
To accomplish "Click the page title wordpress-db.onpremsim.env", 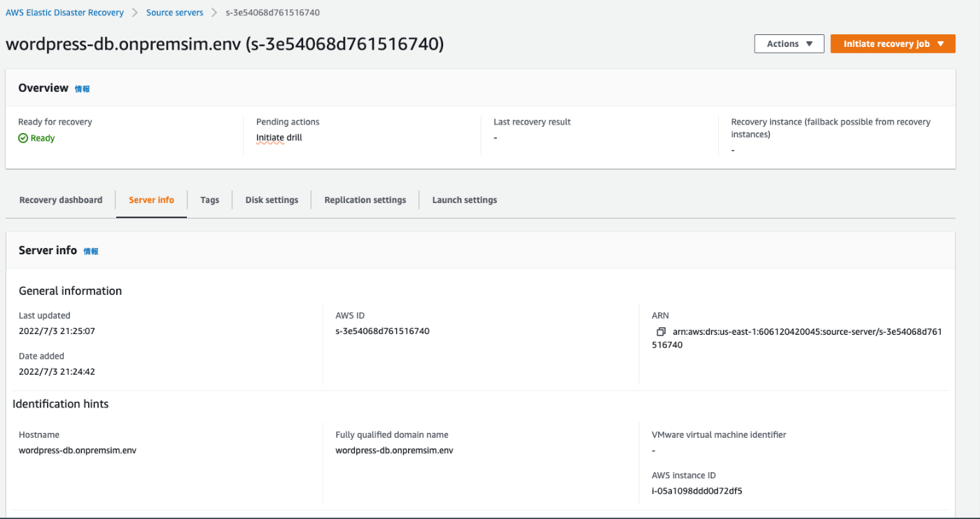I will [x=225, y=44].
